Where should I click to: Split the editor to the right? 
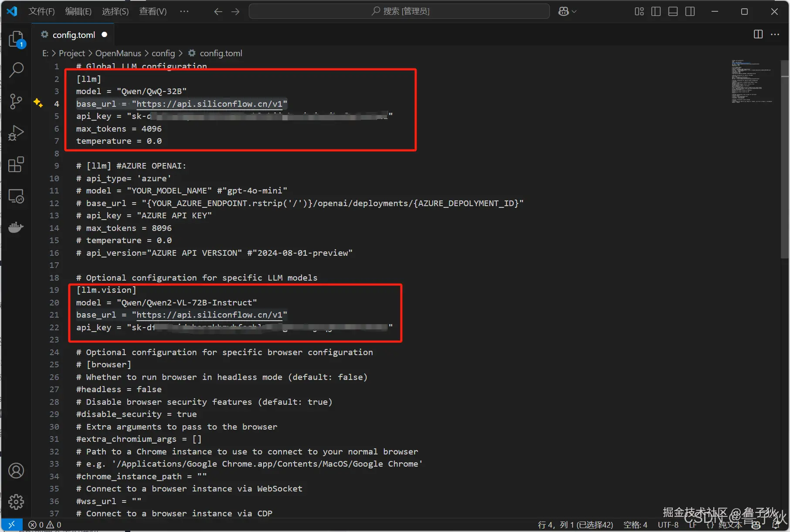pyautogui.click(x=758, y=34)
